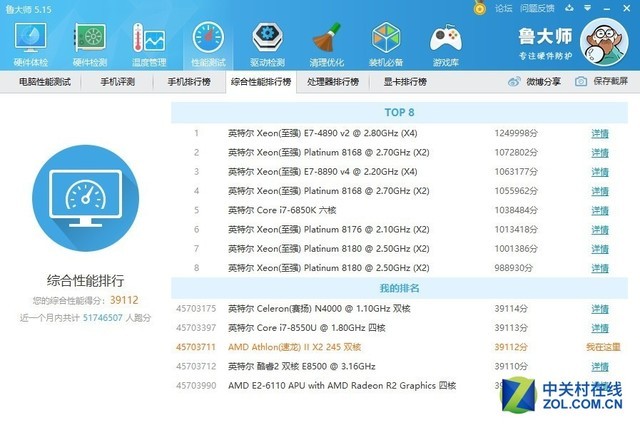Click the large monitor gauge icon
Screen dimensions: 640x425
(85, 198)
